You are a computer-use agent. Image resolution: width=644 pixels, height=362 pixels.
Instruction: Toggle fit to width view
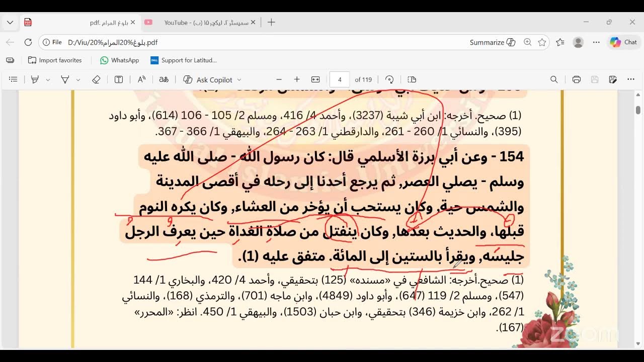pyautogui.click(x=315, y=79)
